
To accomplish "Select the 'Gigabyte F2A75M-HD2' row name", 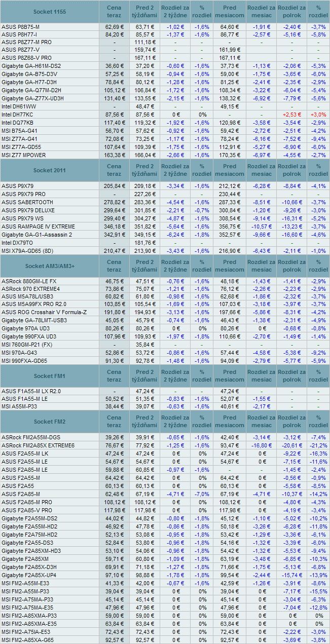I will click(29, 534).
